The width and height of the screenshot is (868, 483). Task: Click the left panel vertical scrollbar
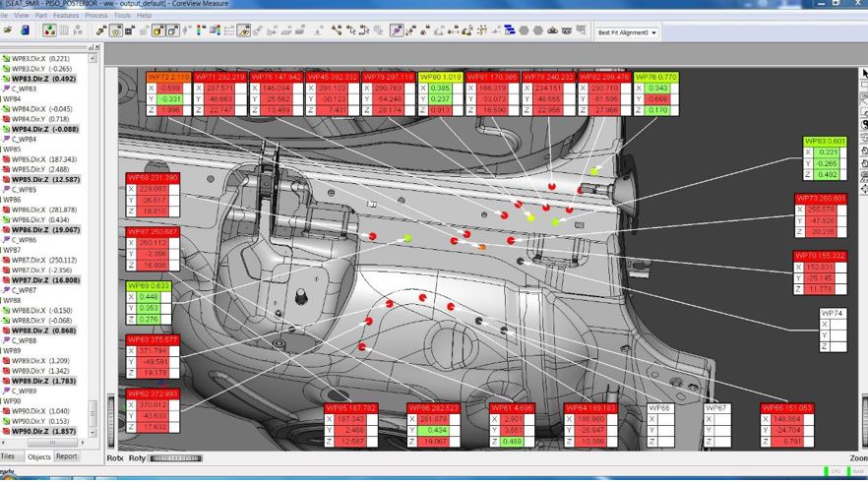(94, 246)
